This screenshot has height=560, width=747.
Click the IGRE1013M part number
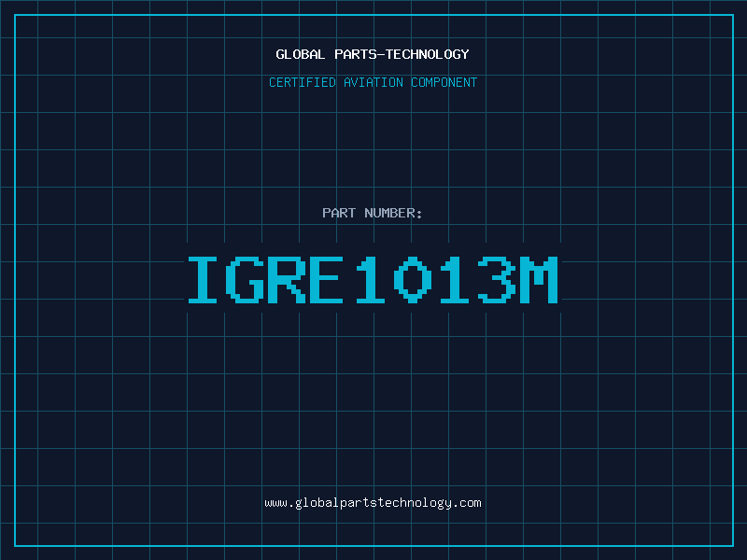coord(373,279)
